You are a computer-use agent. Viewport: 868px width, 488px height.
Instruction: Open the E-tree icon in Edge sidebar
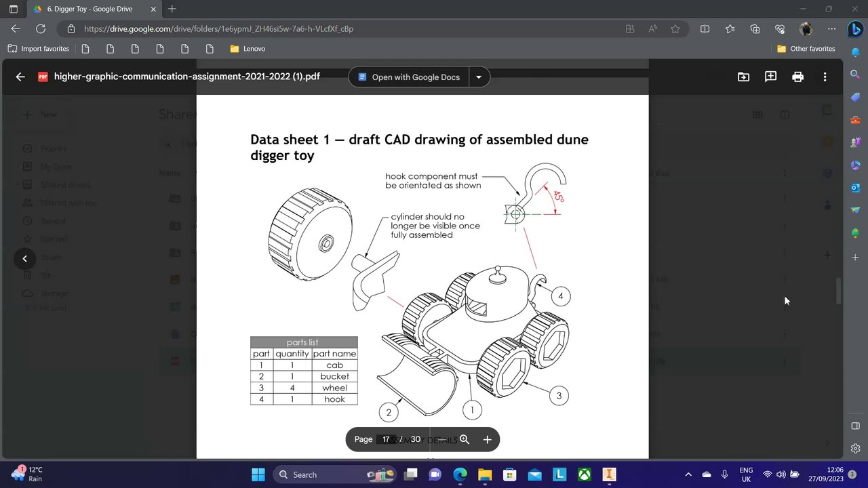pyautogui.click(x=855, y=233)
